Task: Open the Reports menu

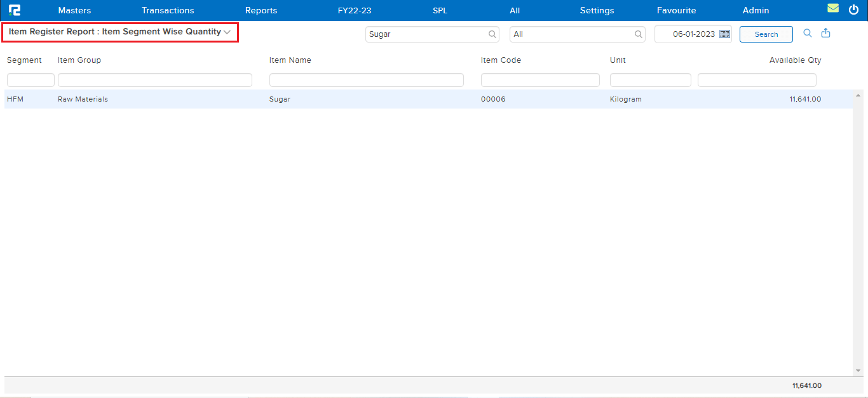Action: pos(261,10)
